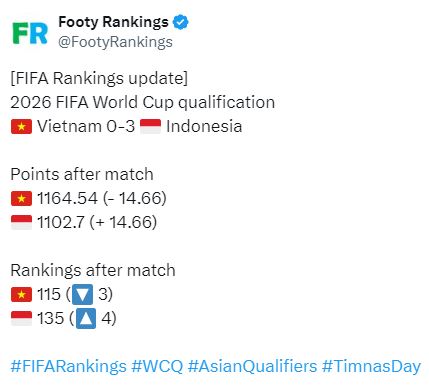Click the #FIFARankings hashtag
This screenshot has height=391, width=429.
(69, 366)
